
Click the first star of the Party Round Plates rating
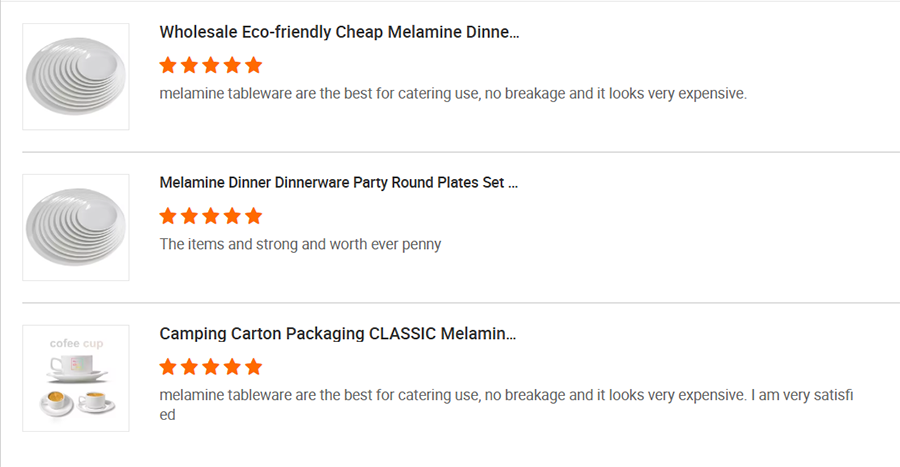point(168,216)
